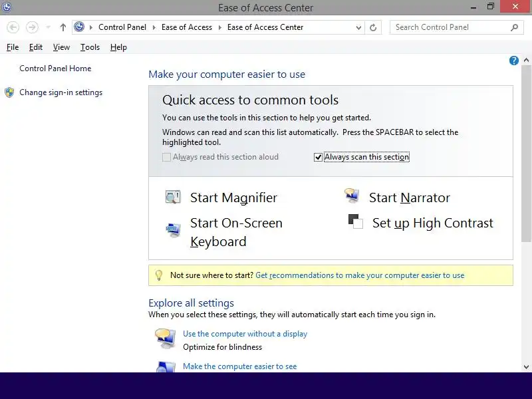Minimize the Ease of Access Center window
The image size is (532, 399).
pyautogui.click(x=473, y=7)
